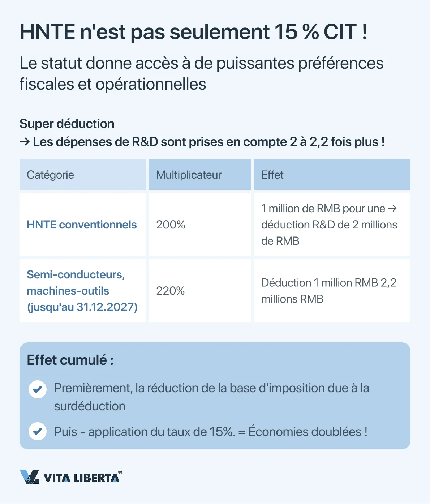The image size is (430, 504).
Task: Click the 'Super déduction' heading
Action: point(67,124)
